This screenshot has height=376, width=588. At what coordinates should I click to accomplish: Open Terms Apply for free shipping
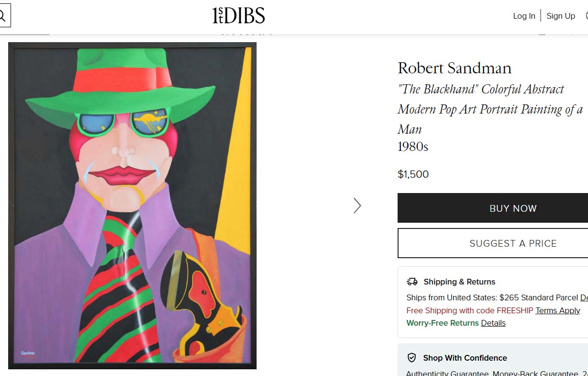(558, 310)
